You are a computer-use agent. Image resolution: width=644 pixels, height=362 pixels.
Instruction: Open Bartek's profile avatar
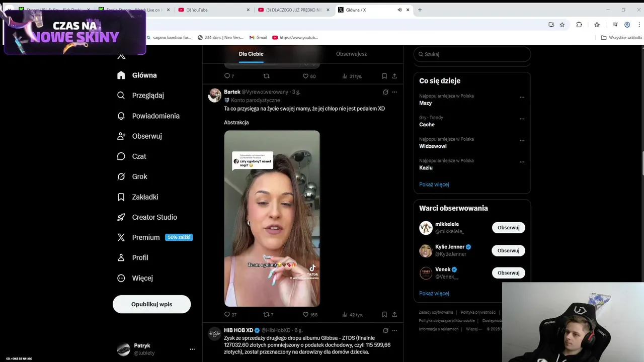coord(215,95)
